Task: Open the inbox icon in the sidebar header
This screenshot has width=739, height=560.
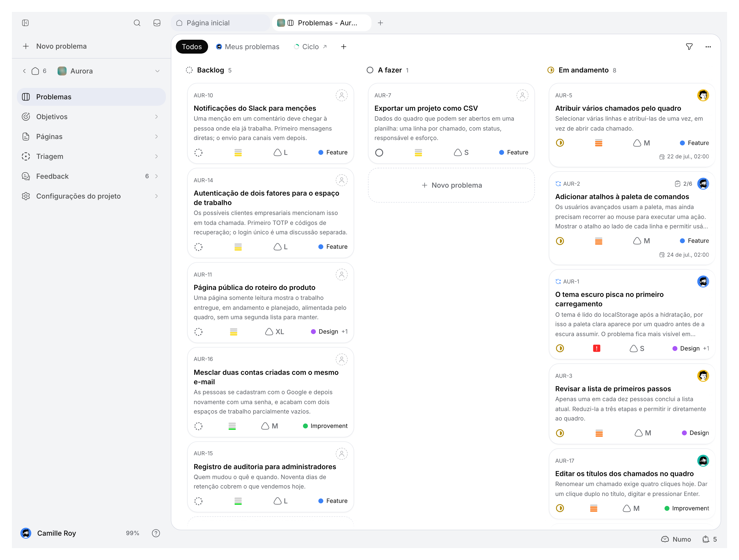Action: coord(157,23)
